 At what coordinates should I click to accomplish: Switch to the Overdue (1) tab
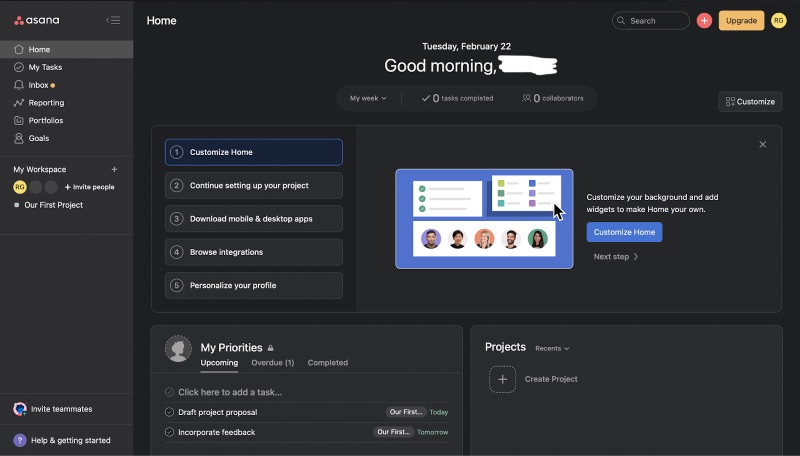[272, 363]
